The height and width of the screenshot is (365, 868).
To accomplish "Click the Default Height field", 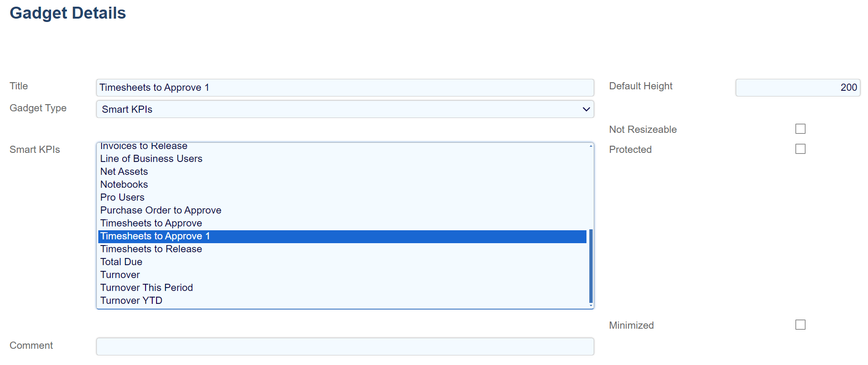I will [x=797, y=87].
